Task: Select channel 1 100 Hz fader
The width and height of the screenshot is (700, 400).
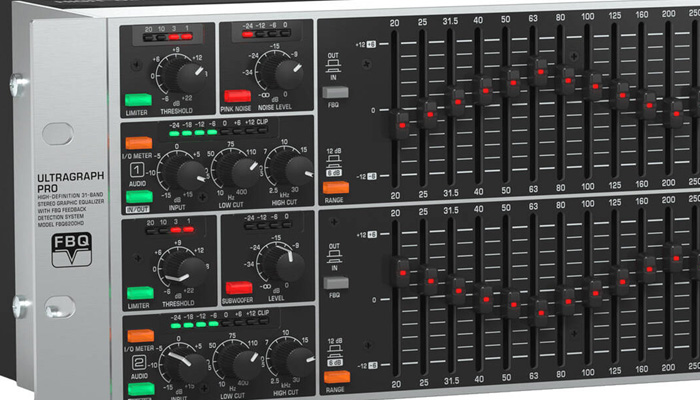Action: (595, 85)
